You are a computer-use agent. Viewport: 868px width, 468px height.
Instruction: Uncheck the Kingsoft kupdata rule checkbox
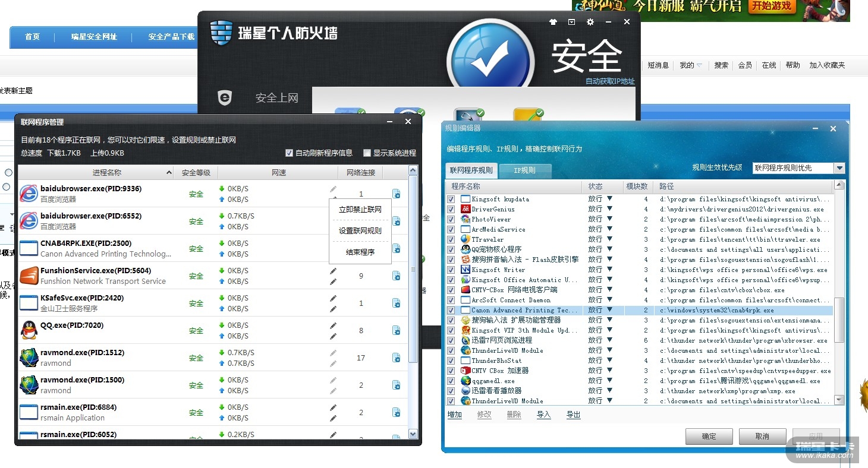(x=451, y=199)
